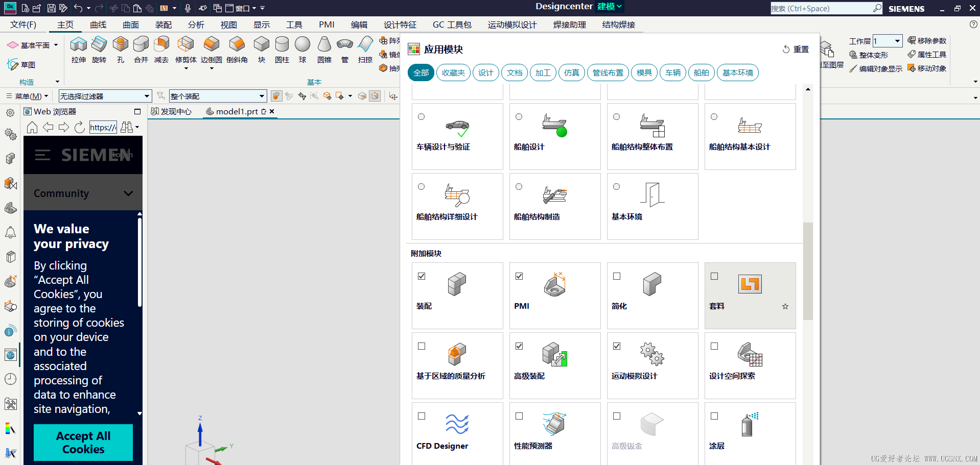Choose the 减去 subtract tool
980x465 pixels.
pyautogui.click(x=161, y=50)
